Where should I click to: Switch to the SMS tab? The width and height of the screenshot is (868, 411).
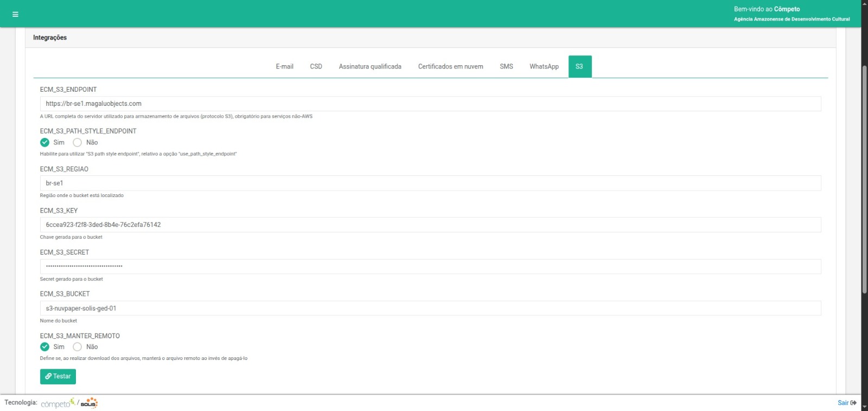coord(506,67)
